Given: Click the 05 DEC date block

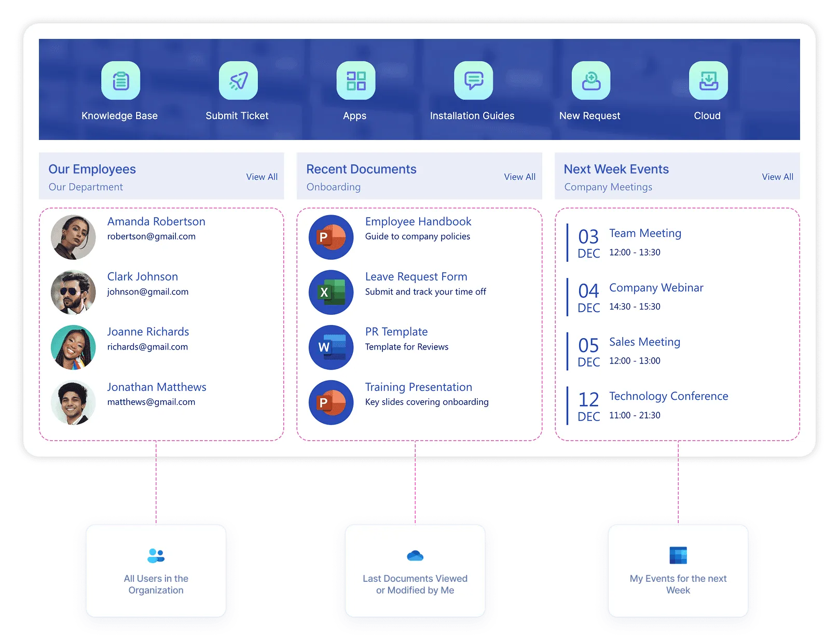Looking at the screenshot, I should tap(589, 352).
